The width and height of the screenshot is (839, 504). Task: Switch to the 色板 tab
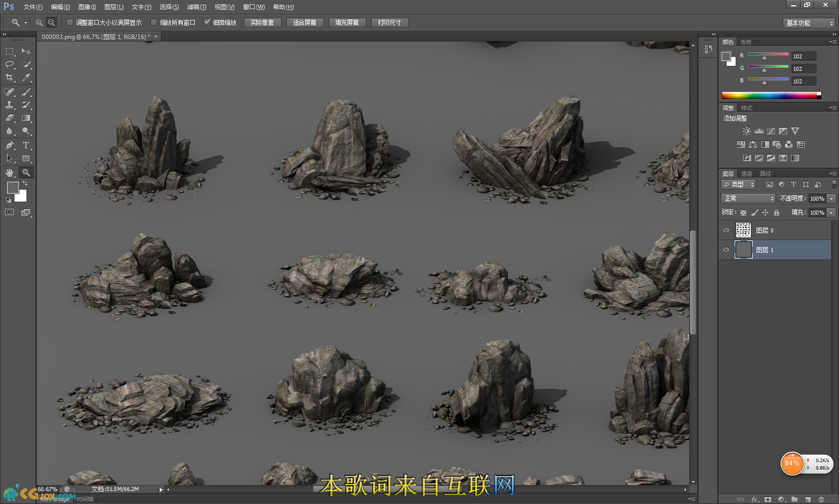tap(746, 42)
